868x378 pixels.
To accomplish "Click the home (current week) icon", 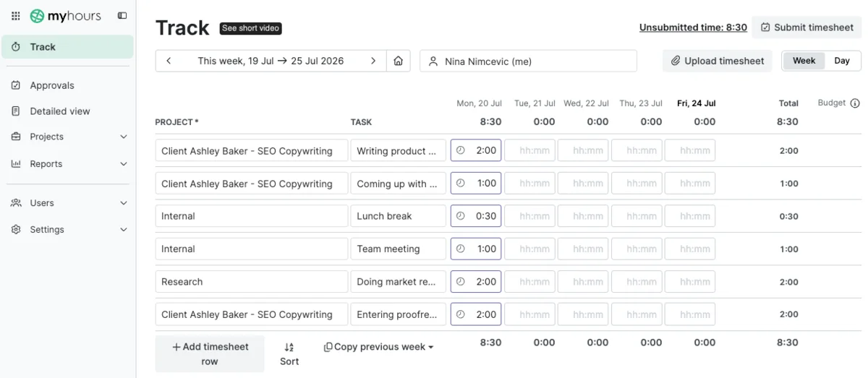I will (x=398, y=61).
